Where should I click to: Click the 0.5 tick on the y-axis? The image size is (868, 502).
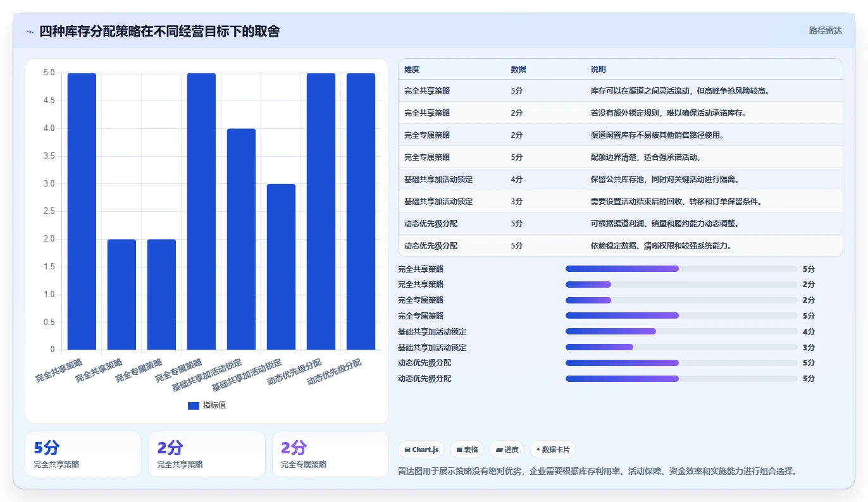coord(49,322)
